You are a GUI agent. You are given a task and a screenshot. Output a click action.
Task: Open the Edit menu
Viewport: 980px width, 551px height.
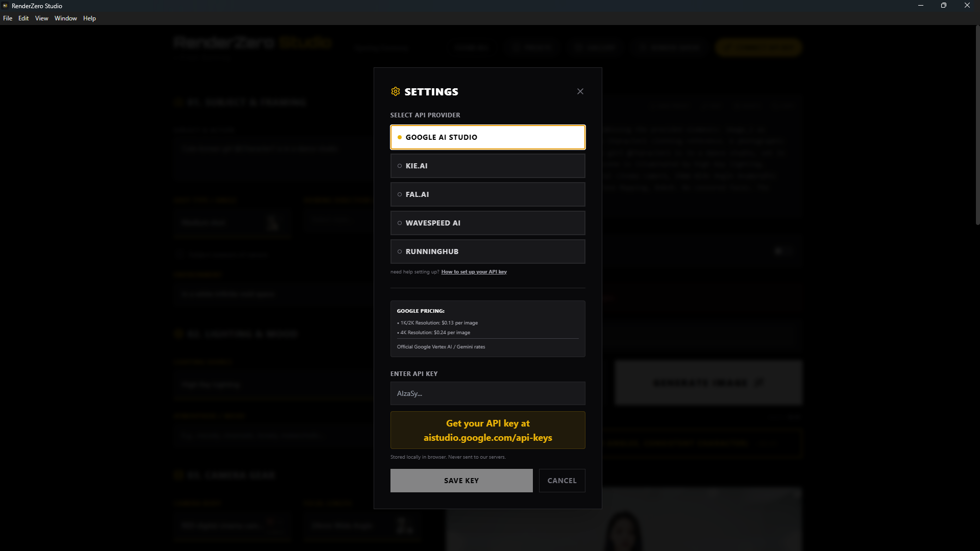(x=23, y=18)
